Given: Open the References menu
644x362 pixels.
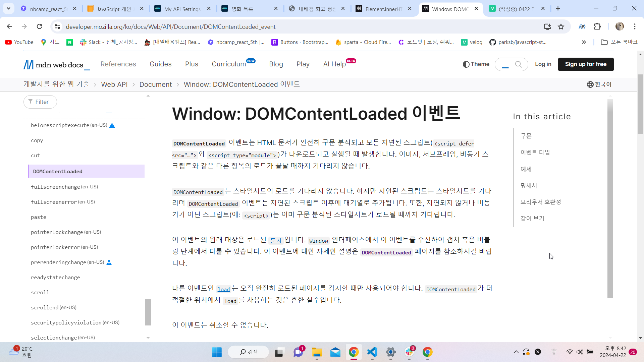Looking at the screenshot, I should pyautogui.click(x=118, y=64).
